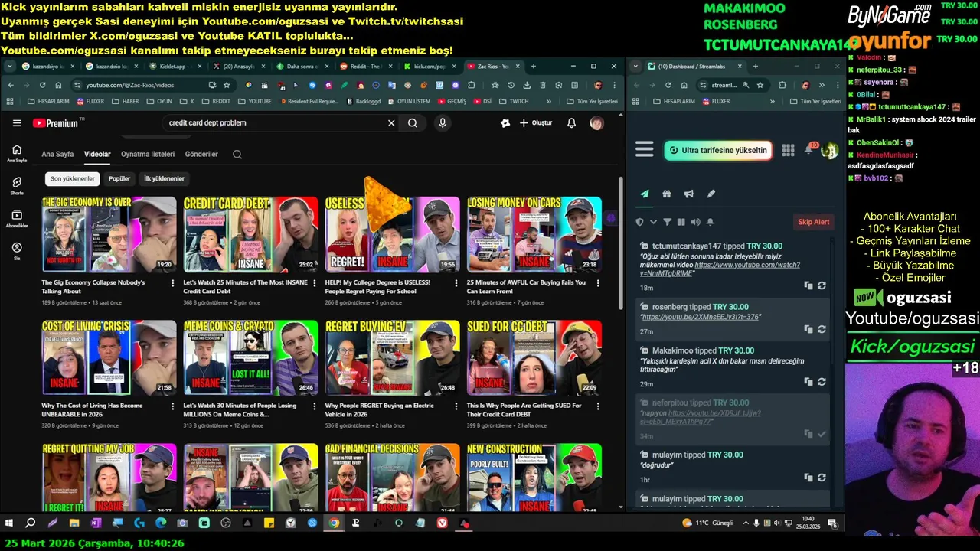Image resolution: width=980 pixels, height=551 pixels.
Task: Open the Streamlabs apps grid icon
Action: pyautogui.click(x=788, y=150)
